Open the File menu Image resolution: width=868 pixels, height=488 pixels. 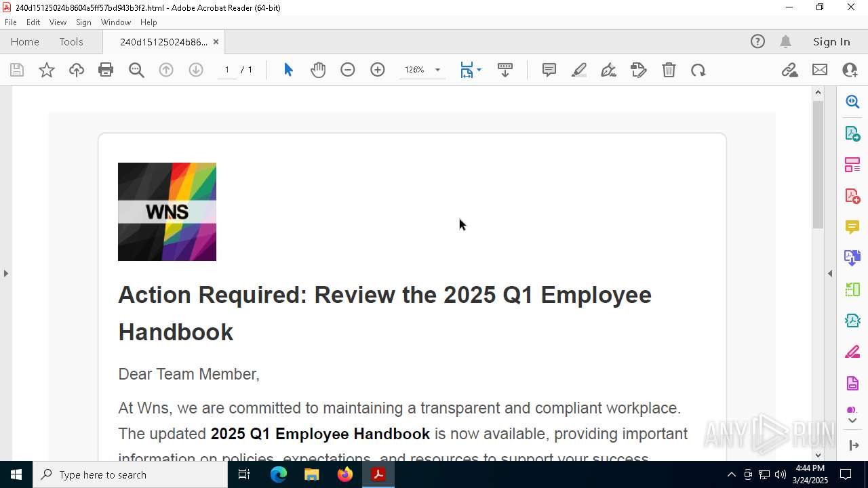(x=11, y=22)
